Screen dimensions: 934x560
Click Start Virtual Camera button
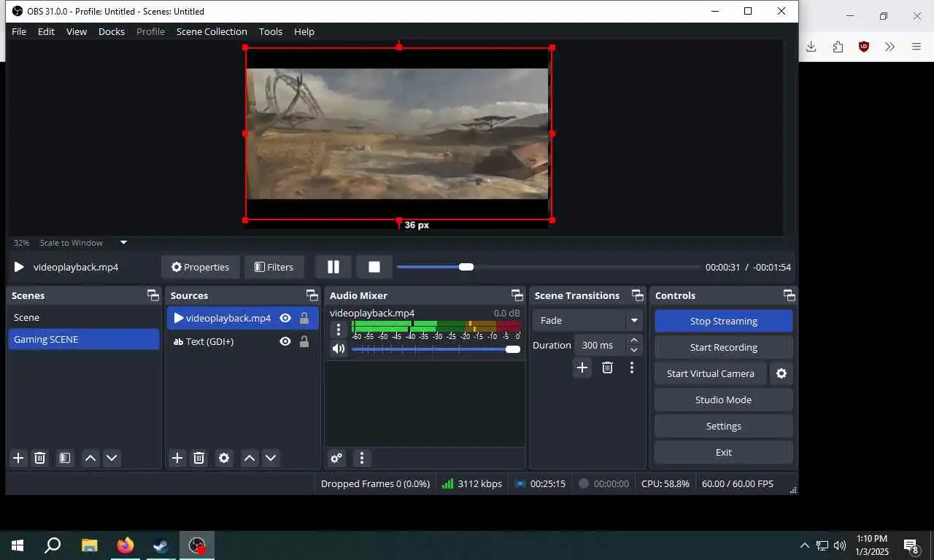pos(711,373)
